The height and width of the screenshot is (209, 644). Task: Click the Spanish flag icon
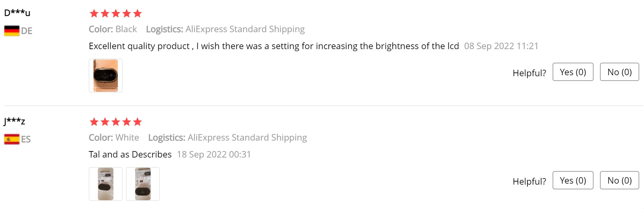[x=12, y=139]
